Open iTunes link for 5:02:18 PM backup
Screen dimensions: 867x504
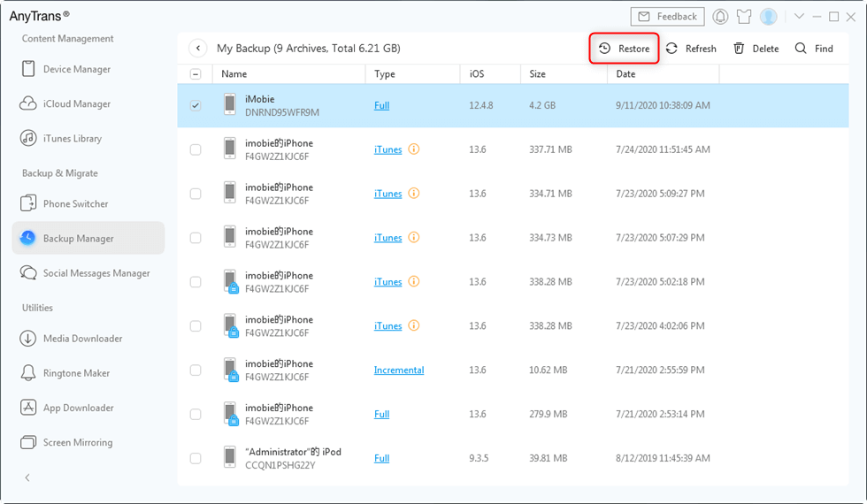pyautogui.click(x=387, y=282)
